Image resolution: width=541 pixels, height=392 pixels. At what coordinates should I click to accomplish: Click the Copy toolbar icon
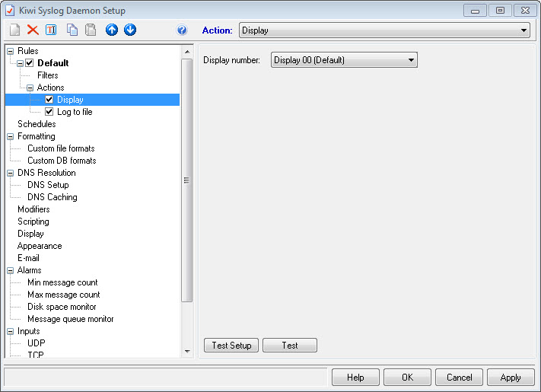click(x=72, y=30)
